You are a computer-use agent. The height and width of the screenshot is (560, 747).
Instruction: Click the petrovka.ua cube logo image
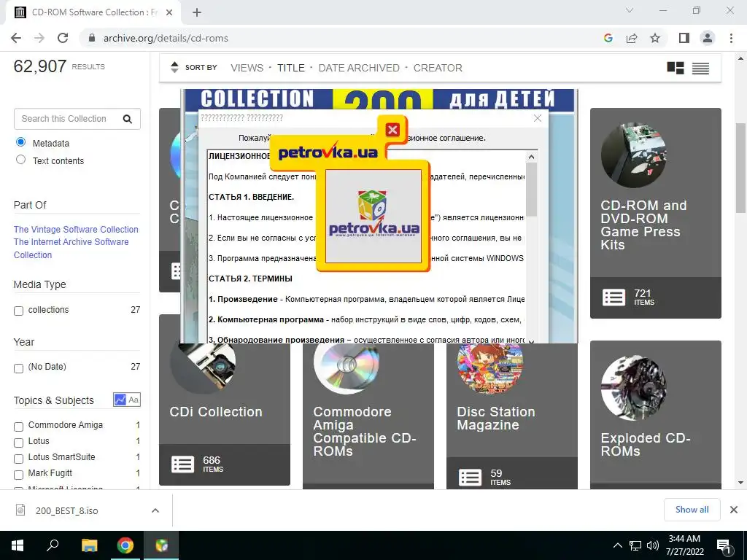373,215
